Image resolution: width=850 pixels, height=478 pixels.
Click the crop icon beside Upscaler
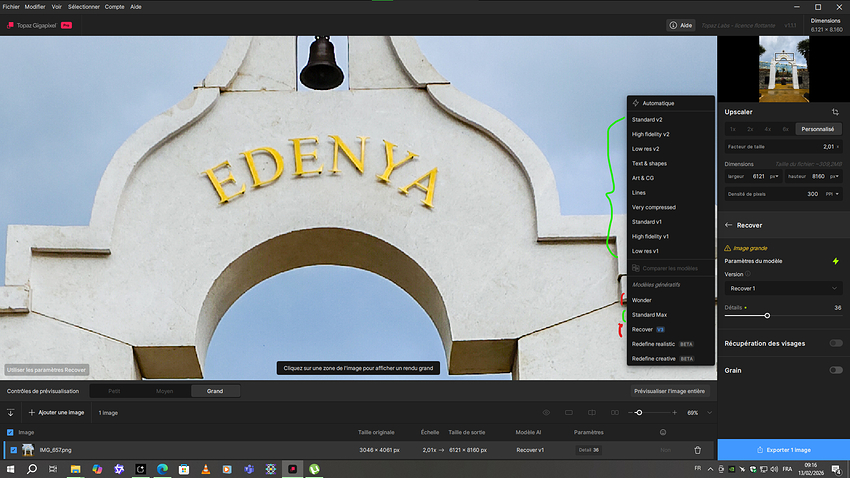tap(835, 112)
